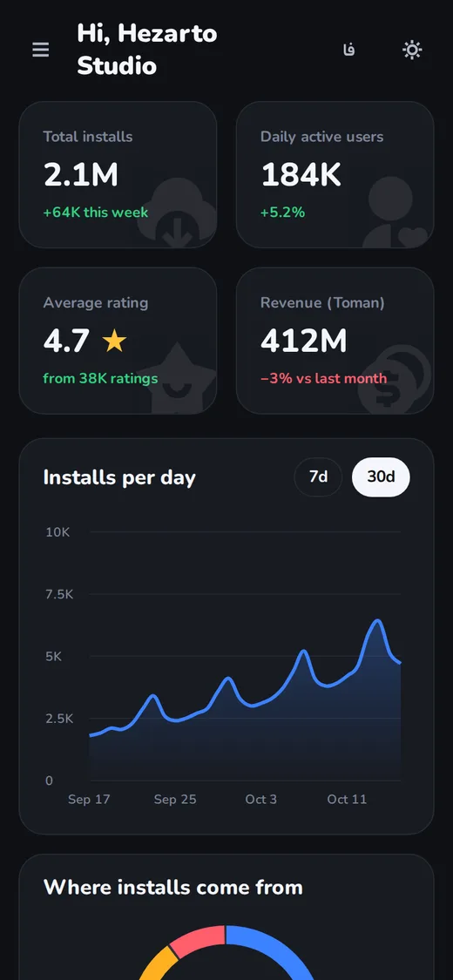Click the 5K axis label
This screenshot has height=980, width=453.
(54, 656)
